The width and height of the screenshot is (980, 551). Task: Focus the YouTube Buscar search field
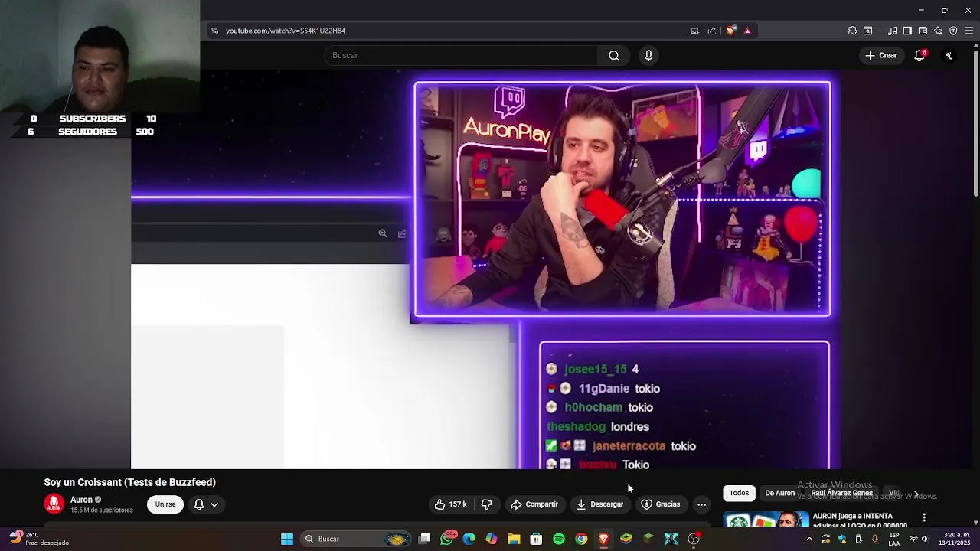tap(462, 55)
